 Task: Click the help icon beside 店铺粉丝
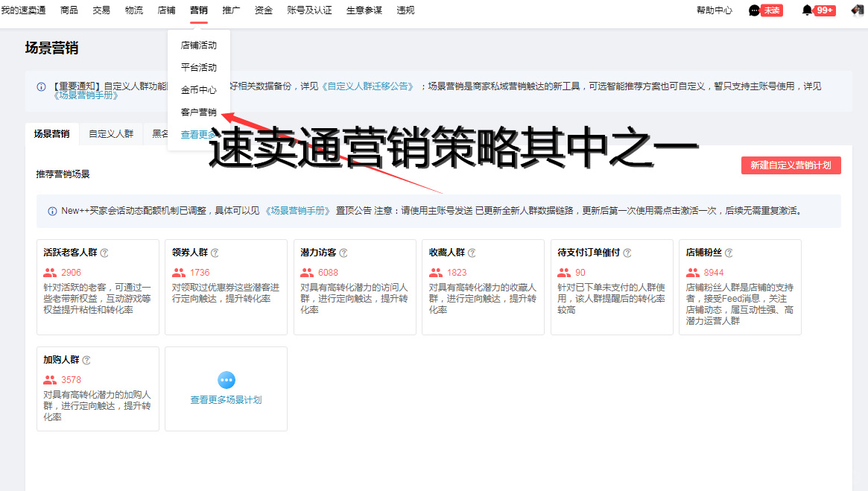pos(729,253)
